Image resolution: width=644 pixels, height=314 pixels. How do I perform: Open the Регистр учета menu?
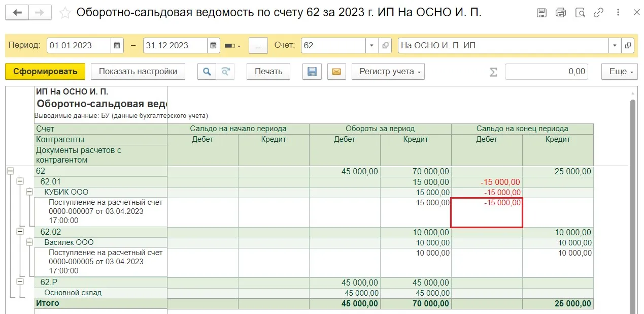pos(388,72)
